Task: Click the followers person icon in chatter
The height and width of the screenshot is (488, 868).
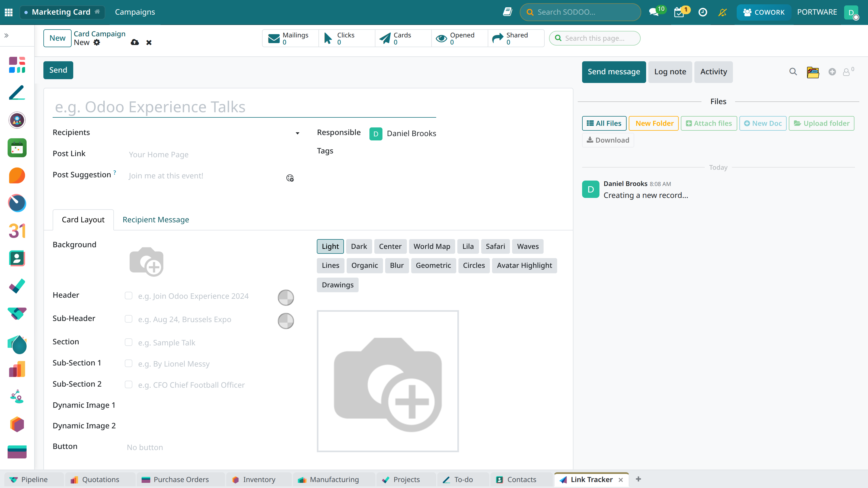Action: 846,72
